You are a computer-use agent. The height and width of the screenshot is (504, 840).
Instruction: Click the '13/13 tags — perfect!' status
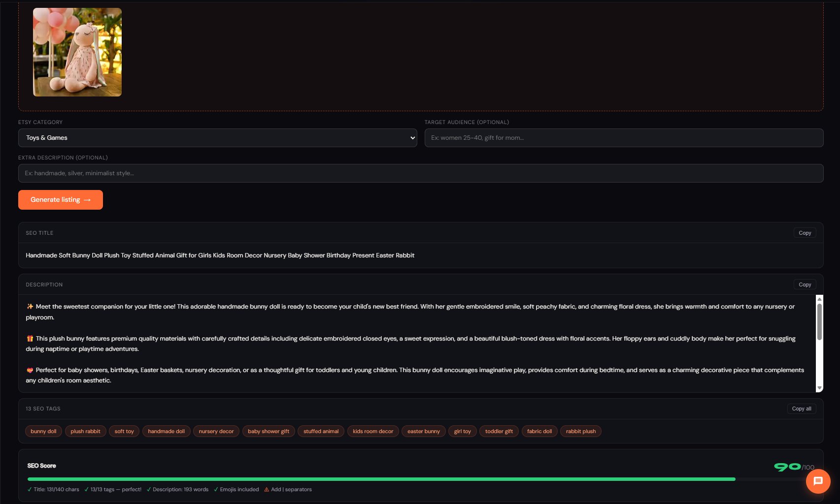pos(113,490)
